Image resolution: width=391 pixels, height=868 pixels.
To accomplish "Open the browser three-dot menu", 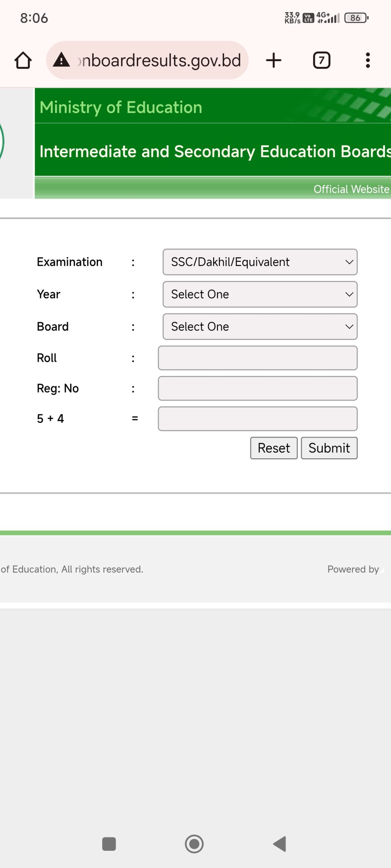I will [x=368, y=61].
